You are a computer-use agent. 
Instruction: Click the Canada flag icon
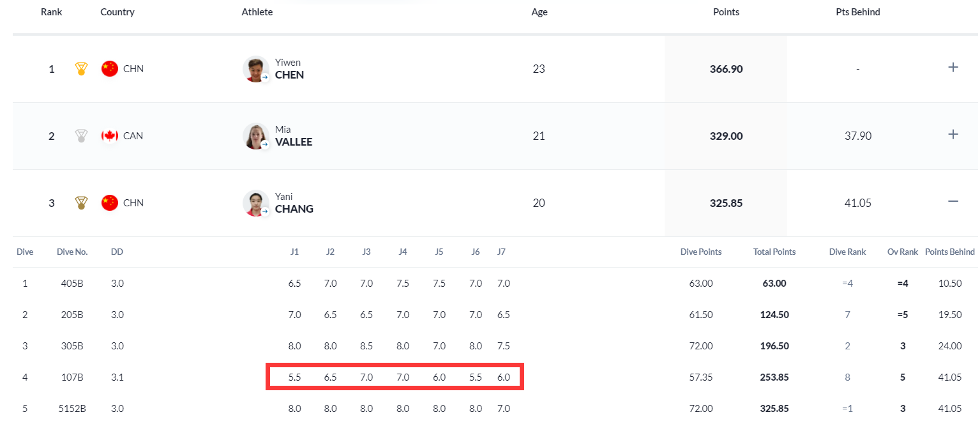110,135
